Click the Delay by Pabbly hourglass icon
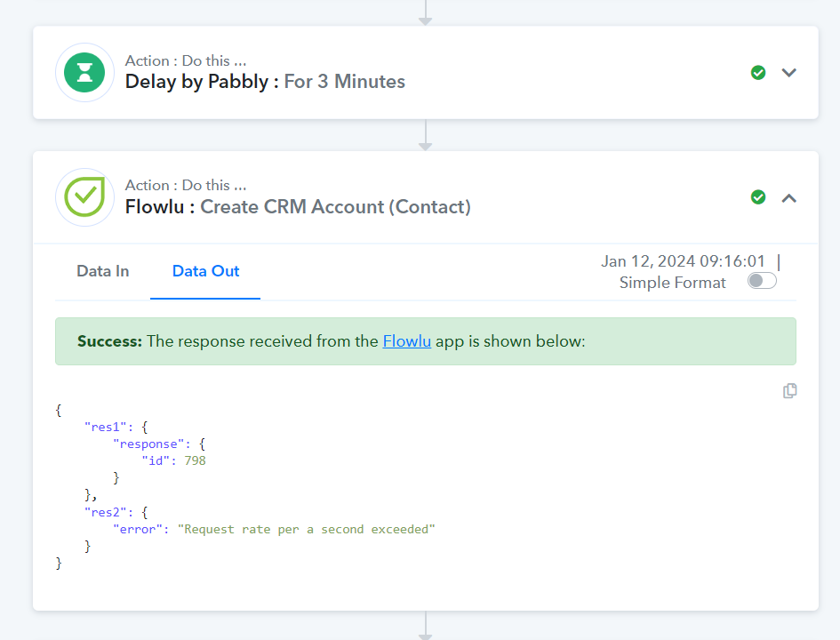 (x=84, y=72)
